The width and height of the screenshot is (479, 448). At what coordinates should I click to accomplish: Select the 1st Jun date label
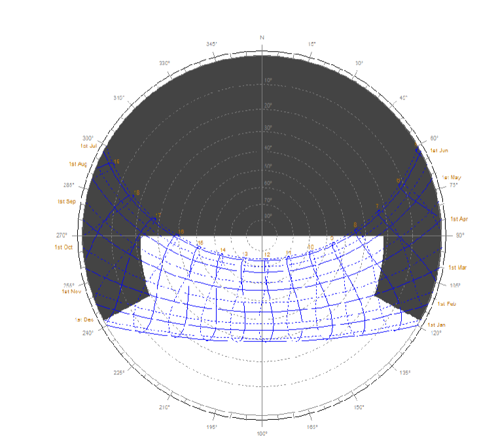438,151
